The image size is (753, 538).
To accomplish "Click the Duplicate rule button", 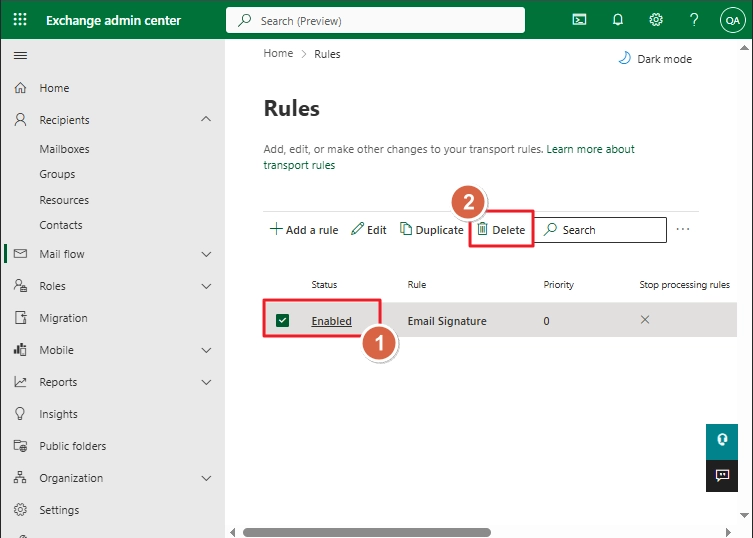I will pos(431,230).
